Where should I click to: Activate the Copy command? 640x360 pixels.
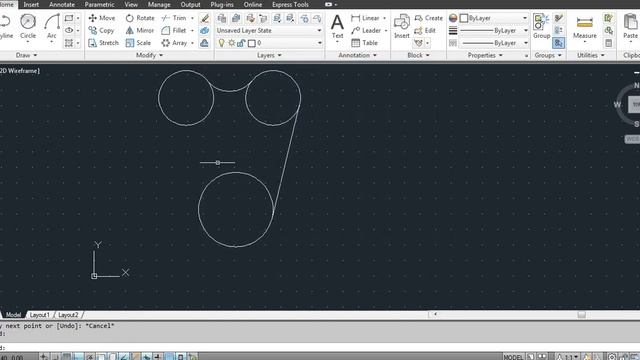(101, 30)
